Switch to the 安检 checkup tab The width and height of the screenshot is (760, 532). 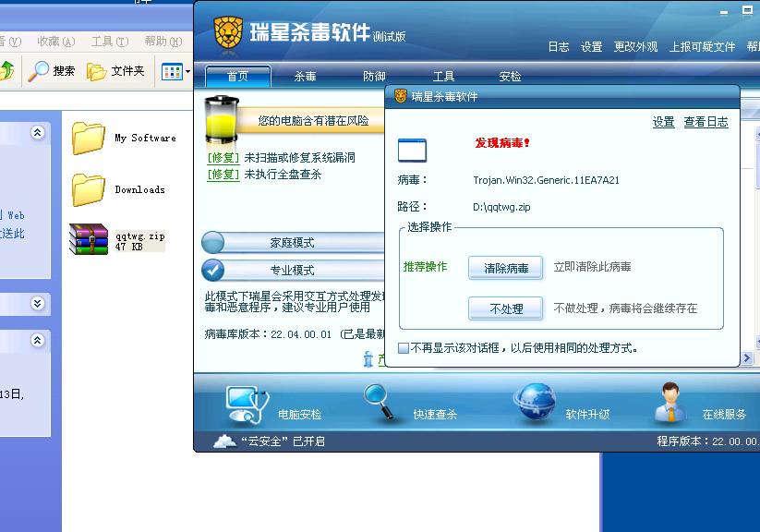[x=510, y=76]
